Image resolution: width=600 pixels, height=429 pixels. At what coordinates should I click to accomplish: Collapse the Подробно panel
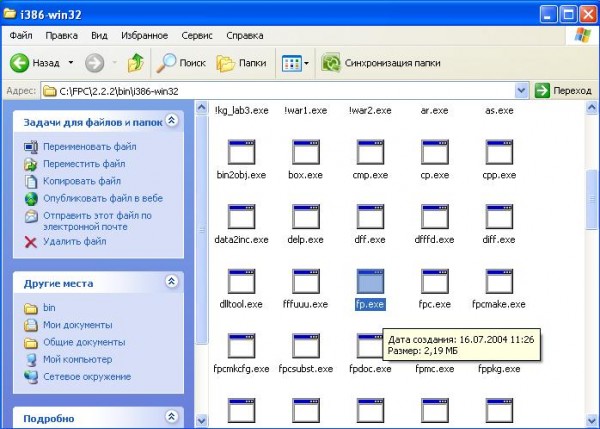coord(171,416)
